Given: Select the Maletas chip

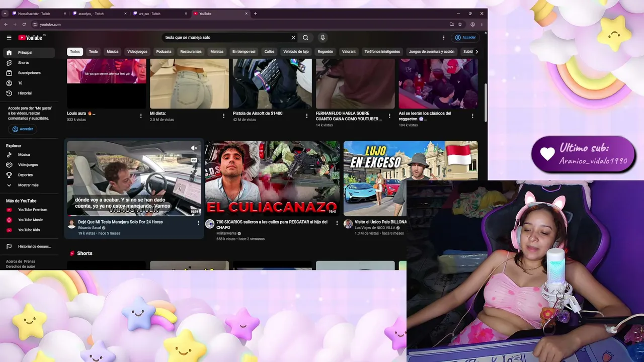Looking at the screenshot, I should (217, 52).
